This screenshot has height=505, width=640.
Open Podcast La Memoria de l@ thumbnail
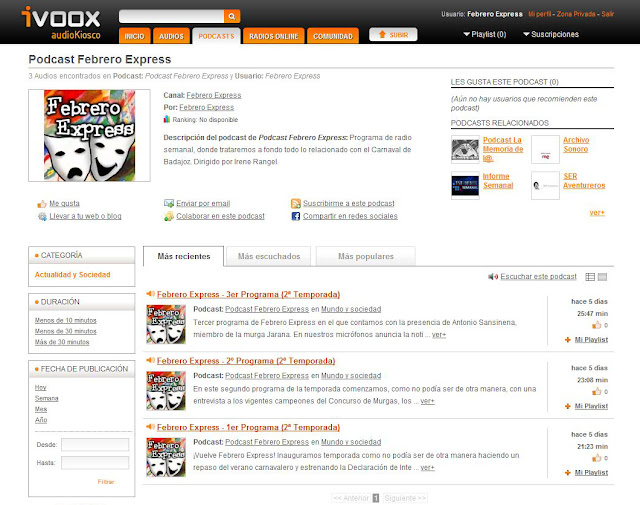pos(465,149)
